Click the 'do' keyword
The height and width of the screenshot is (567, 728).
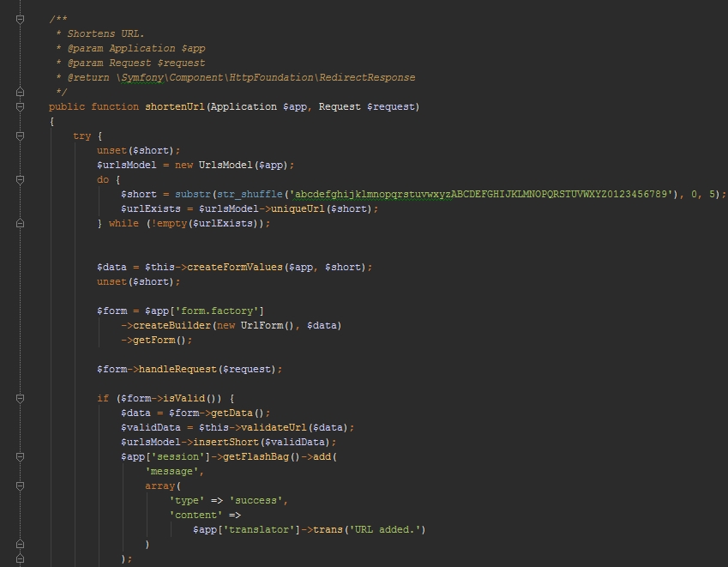[103, 180]
